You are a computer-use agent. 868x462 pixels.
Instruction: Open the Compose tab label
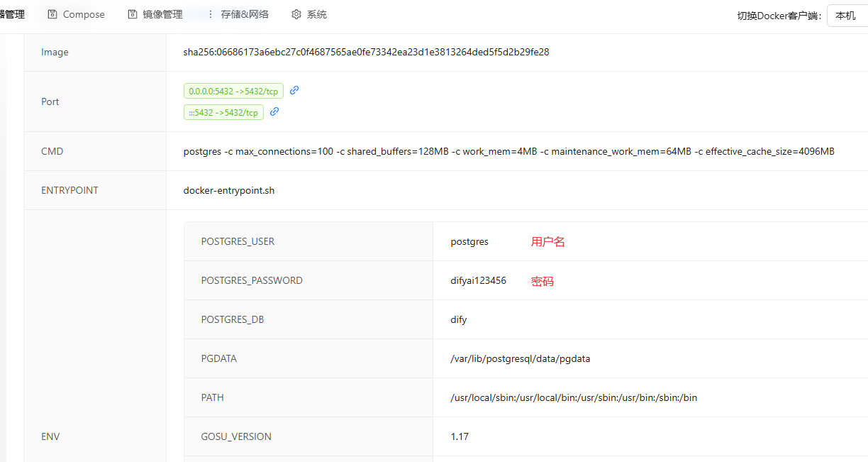tap(84, 14)
